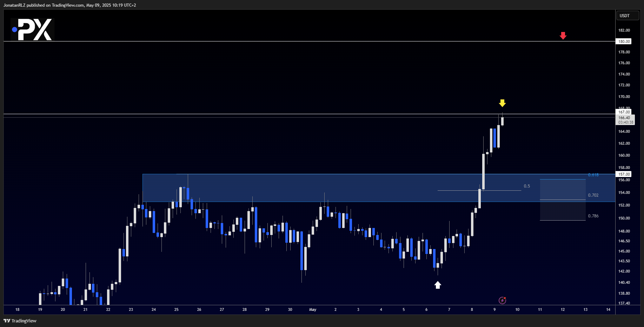The height and width of the screenshot is (327, 644).
Task: Click the 170.00 price axis value
Action: pos(624,97)
